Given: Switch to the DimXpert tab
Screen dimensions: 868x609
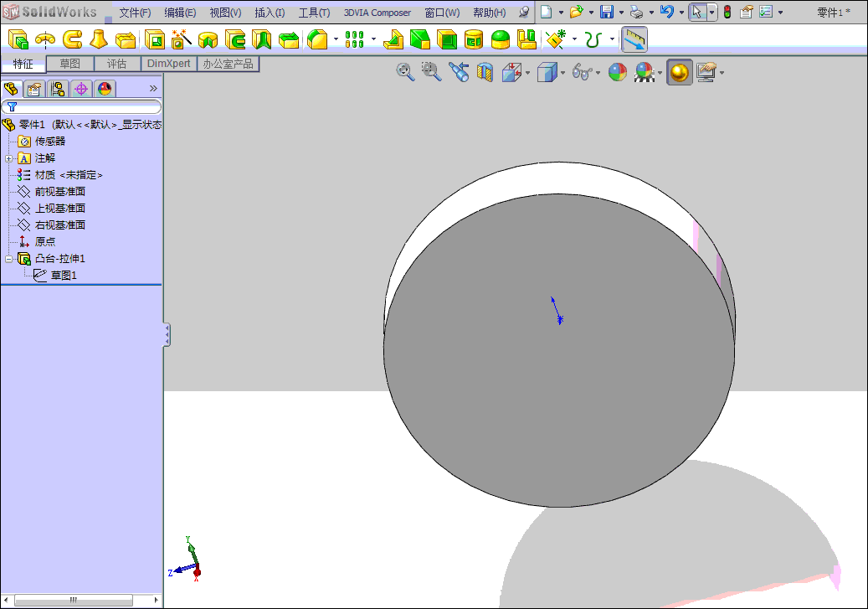Looking at the screenshot, I should click(x=169, y=64).
